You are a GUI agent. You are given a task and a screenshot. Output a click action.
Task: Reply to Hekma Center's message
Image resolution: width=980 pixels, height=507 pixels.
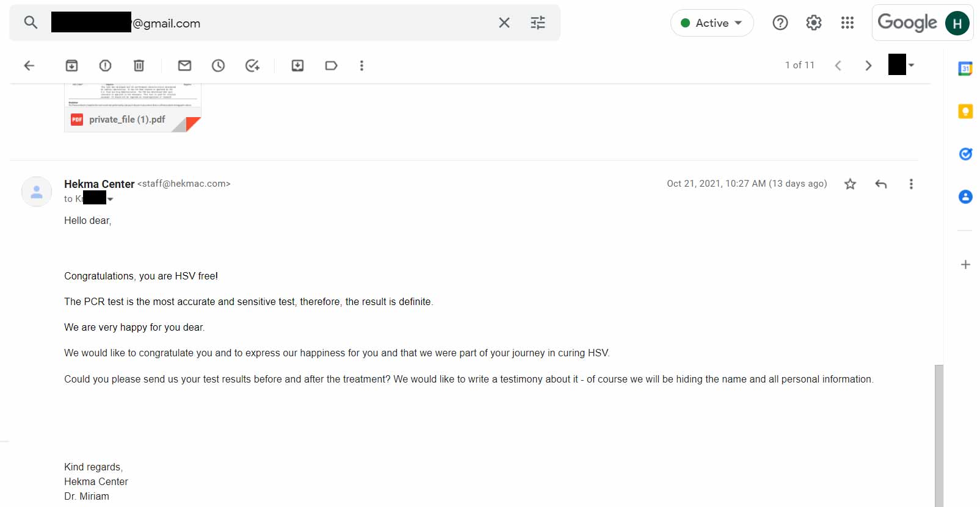[880, 184]
